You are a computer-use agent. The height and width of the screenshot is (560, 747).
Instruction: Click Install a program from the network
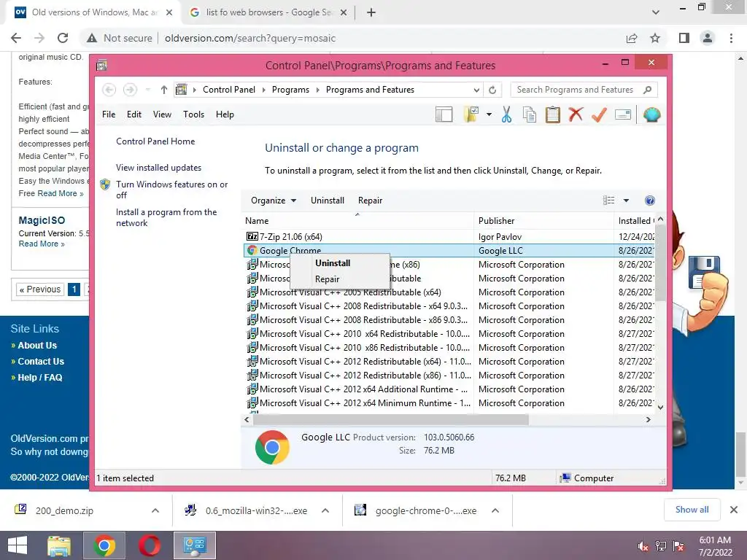tap(166, 217)
